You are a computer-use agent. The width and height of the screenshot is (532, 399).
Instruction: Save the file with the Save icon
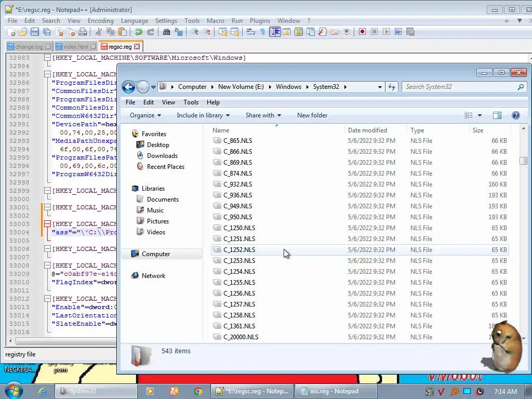[35, 32]
